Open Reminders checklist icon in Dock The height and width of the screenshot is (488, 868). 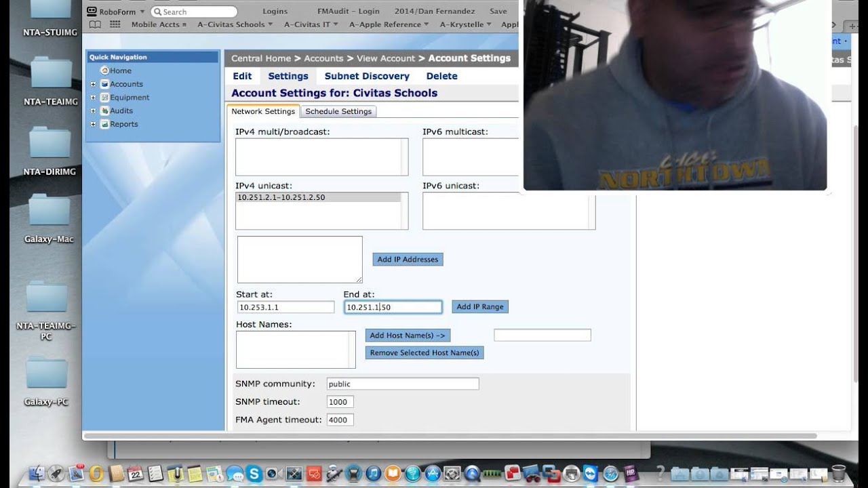click(155, 474)
